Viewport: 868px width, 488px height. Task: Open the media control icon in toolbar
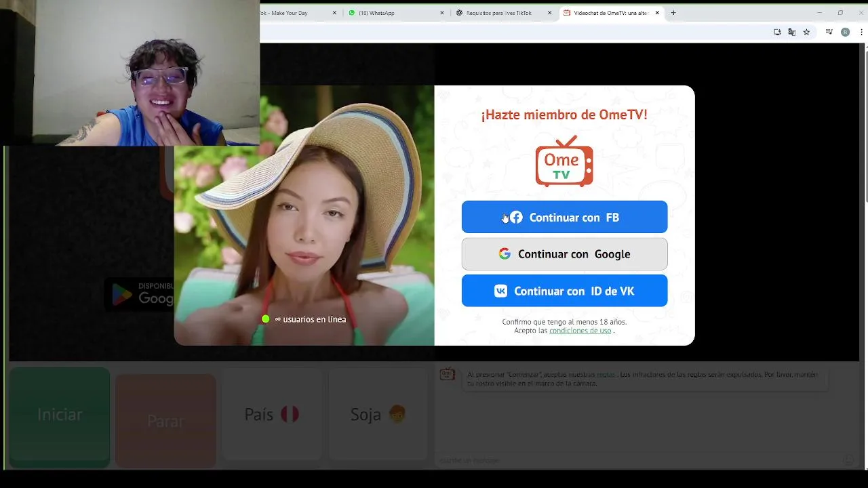tap(829, 32)
